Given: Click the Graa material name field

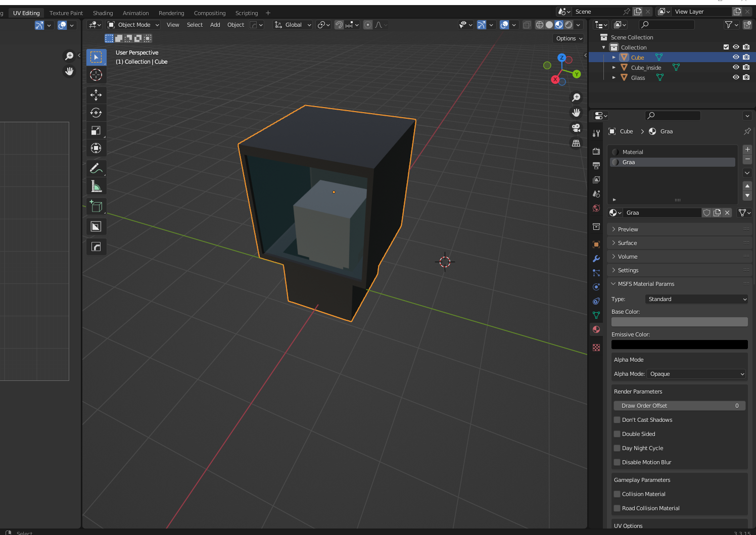Looking at the screenshot, I should [x=662, y=212].
